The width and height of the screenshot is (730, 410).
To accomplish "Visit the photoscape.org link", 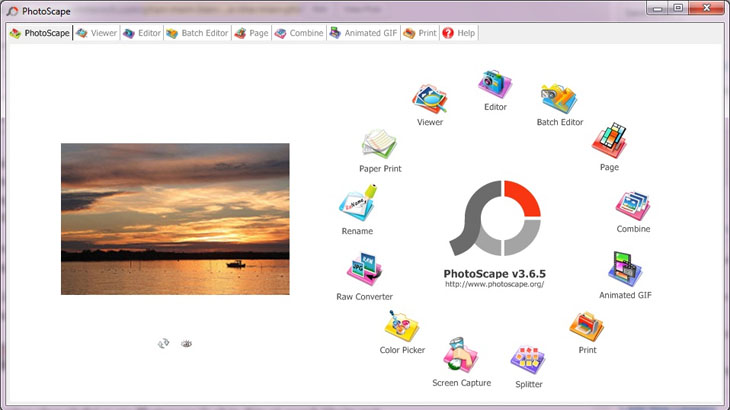I will tap(494, 284).
